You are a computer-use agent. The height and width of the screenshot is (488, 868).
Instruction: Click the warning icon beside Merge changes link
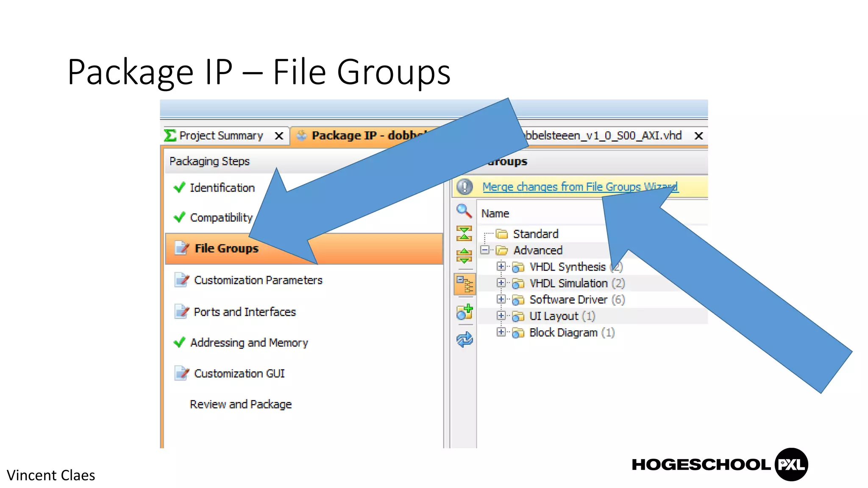(465, 187)
